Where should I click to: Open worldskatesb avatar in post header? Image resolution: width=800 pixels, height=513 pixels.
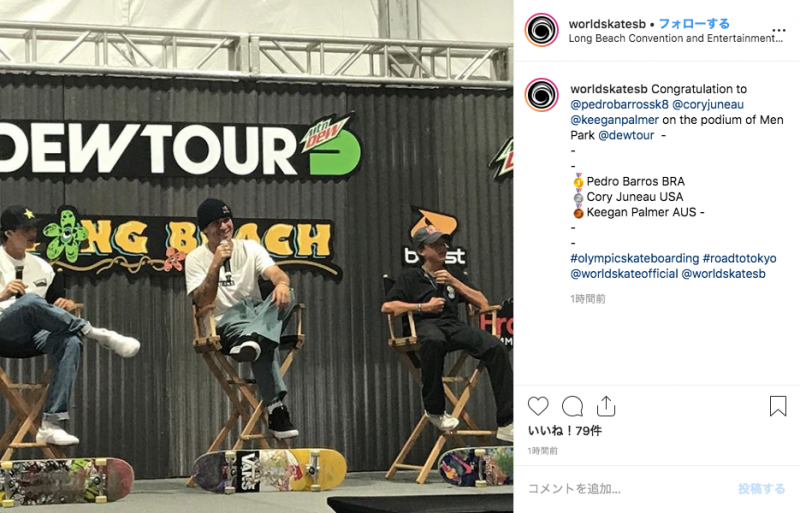541,31
